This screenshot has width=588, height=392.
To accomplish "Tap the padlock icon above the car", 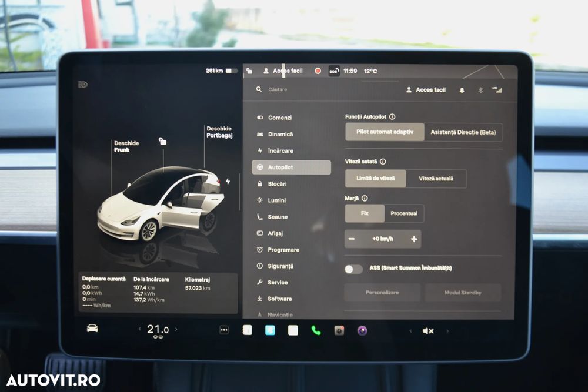I will (x=162, y=141).
